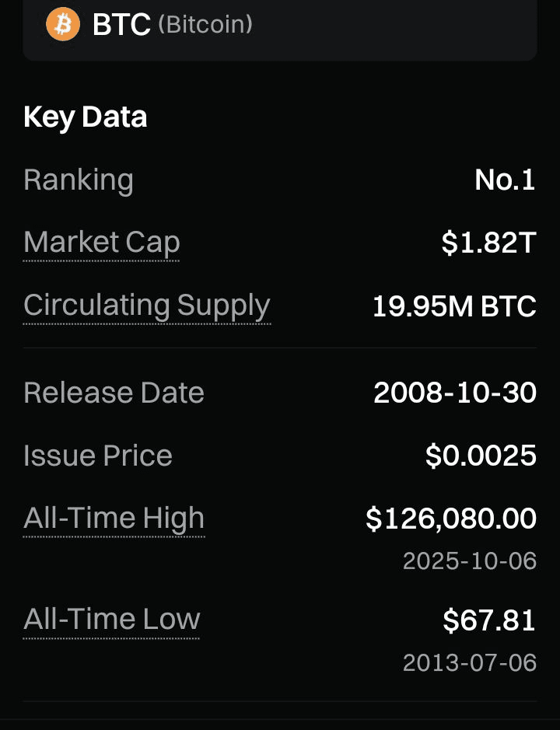
Task: Tap the Ranking label
Action: 79,180
